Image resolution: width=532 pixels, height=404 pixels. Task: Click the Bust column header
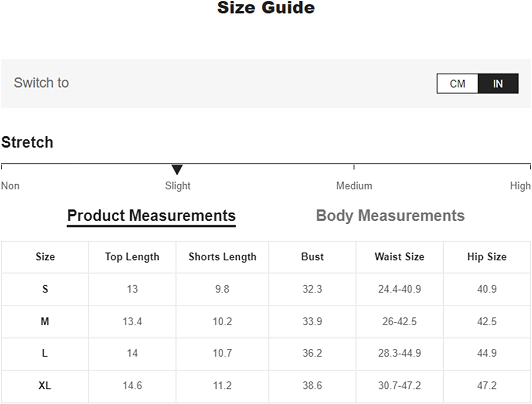312,257
